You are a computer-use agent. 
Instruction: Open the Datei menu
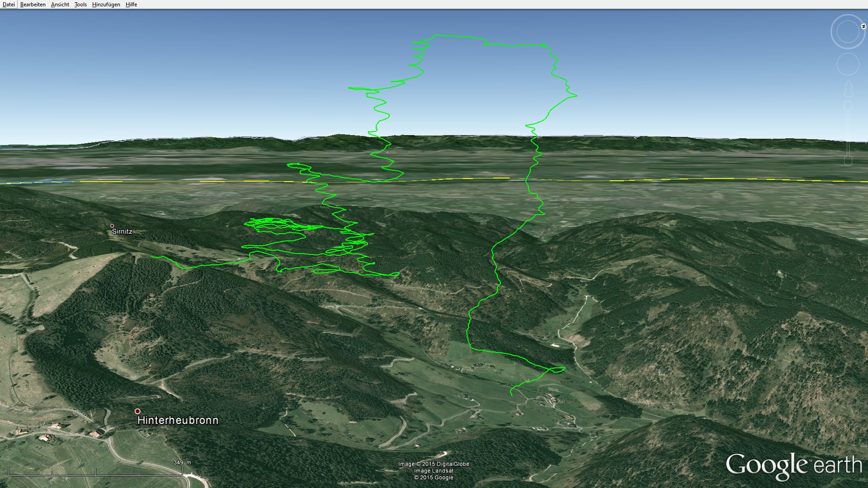9,5
